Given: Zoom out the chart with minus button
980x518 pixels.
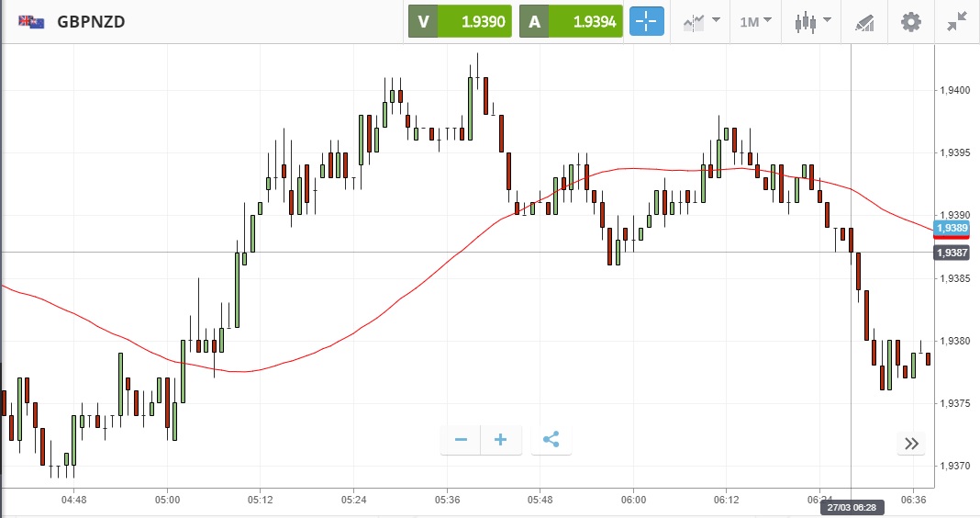Looking at the screenshot, I should click(461, 440).
